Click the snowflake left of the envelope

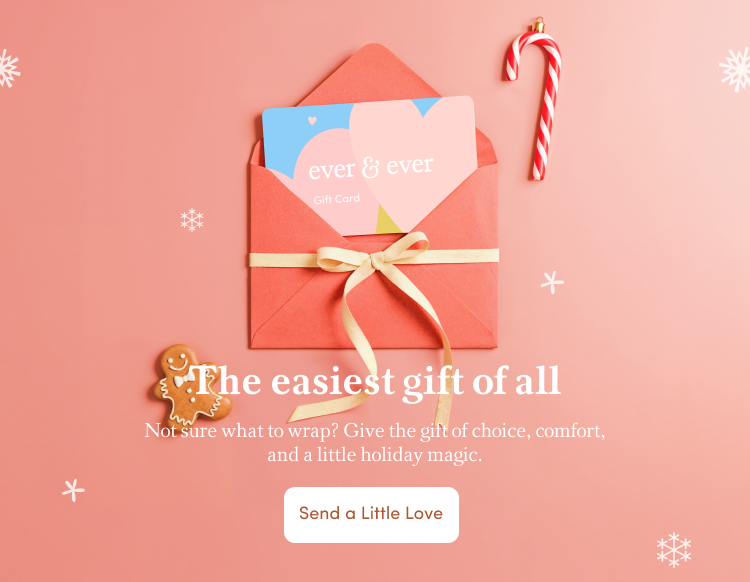point(192,220)
